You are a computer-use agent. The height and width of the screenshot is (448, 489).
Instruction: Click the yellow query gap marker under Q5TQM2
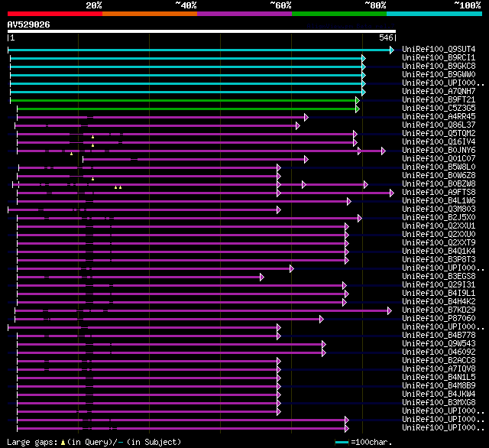coord(92,138)
